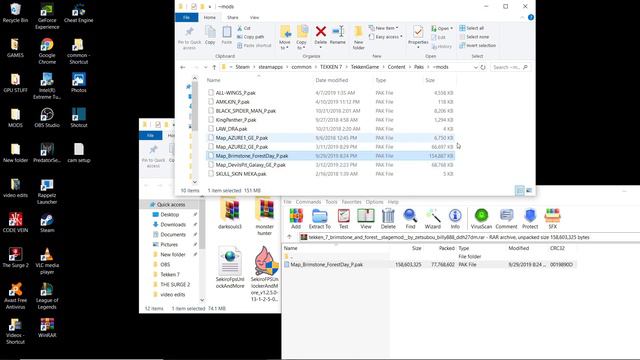Click the WinRAR View icon
Image resolution: width=640 pixels, height=360 pixels.
[366, 218]
